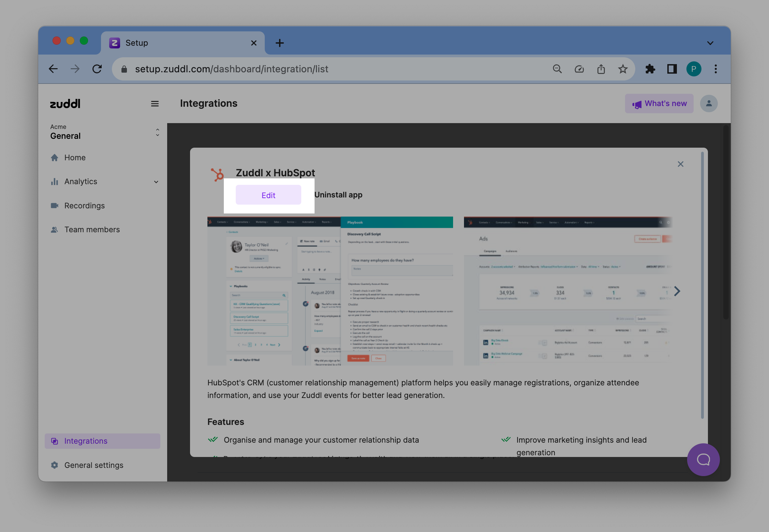
Task: Open the HubSpot Ads screenshot thumbnail
Action: click(567, 291)
